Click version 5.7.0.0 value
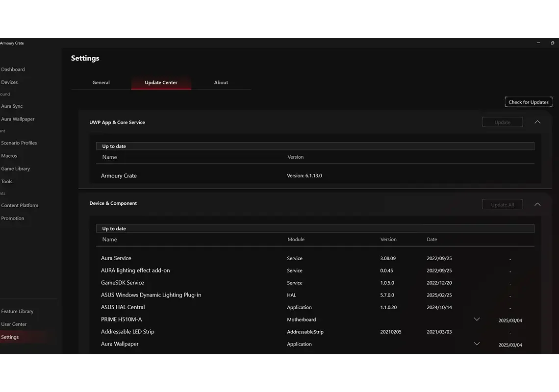The image size is (559, 392). coord(387,295)
